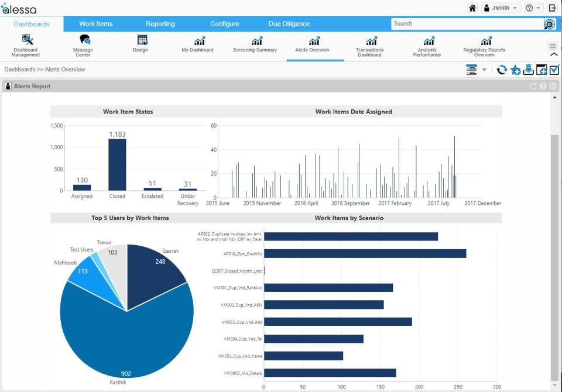Add dashboard to favorites star icon
Image resolution: width=562 pixels, height=392 pixels.
(x=515, y=70)
